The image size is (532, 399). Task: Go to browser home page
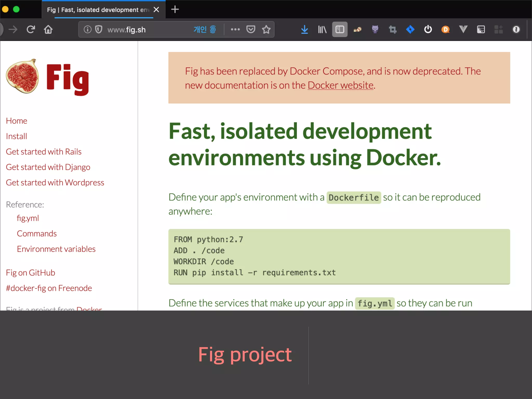pos(48,30)
